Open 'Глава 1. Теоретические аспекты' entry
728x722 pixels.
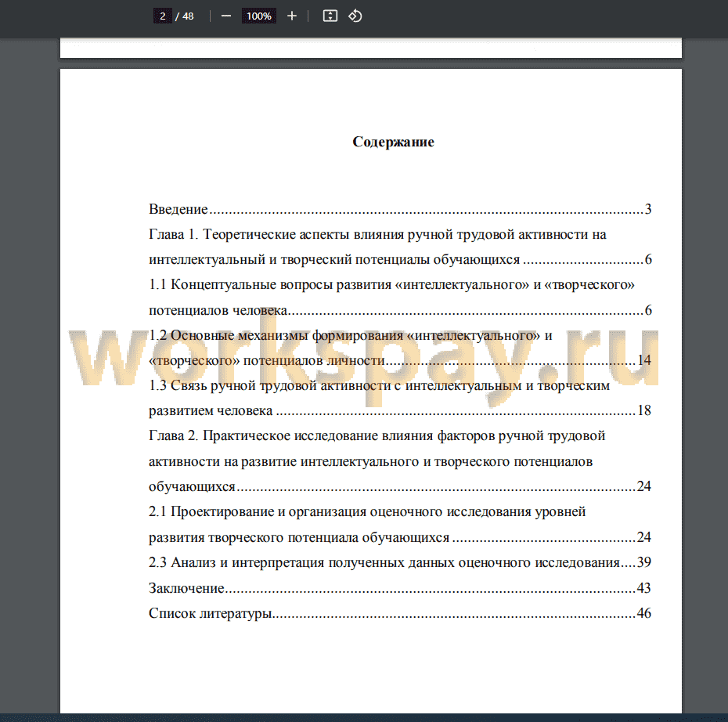[400, 247]
